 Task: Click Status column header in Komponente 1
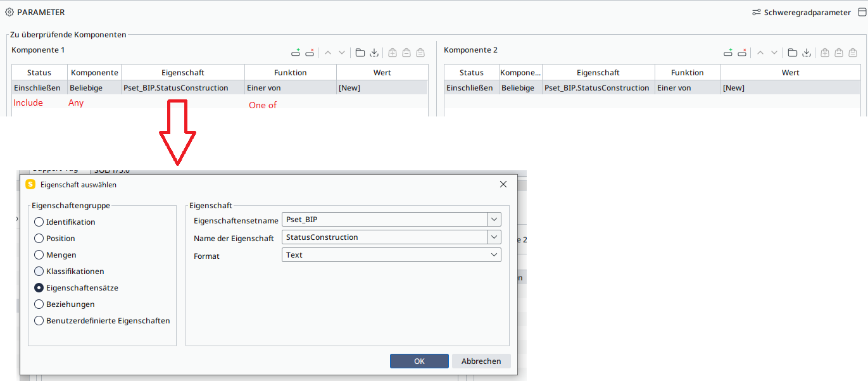click(x=39, y=73)
